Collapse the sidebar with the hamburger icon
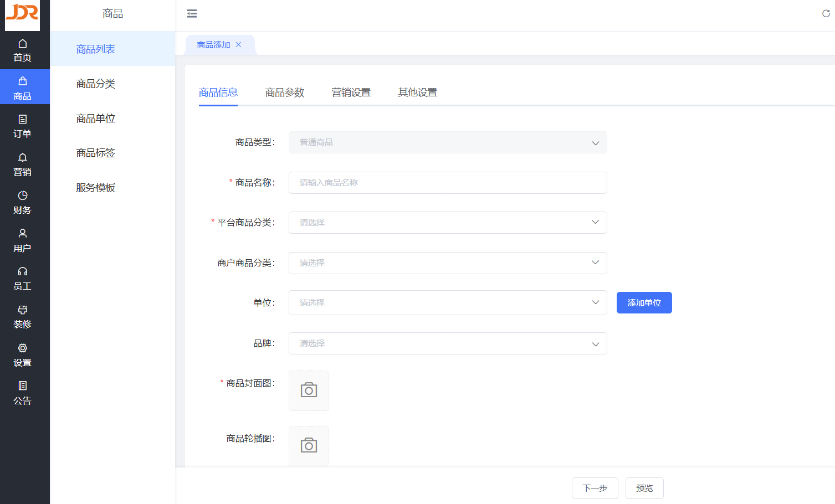835x504 pixels. tap(192, 14)
